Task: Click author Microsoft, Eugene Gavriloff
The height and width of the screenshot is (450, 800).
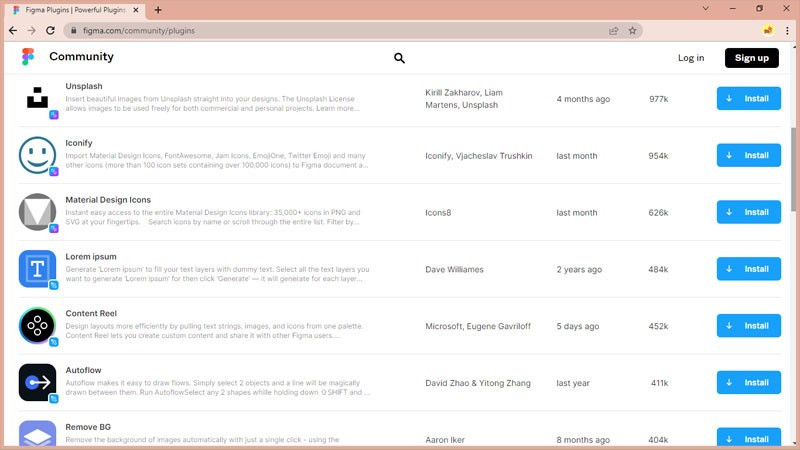Action: (x=478, y=326)
